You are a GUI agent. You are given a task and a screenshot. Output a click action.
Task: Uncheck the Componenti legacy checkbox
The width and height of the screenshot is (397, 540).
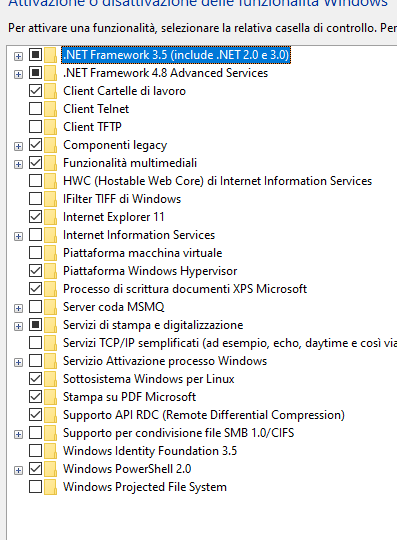pos(35,145)
